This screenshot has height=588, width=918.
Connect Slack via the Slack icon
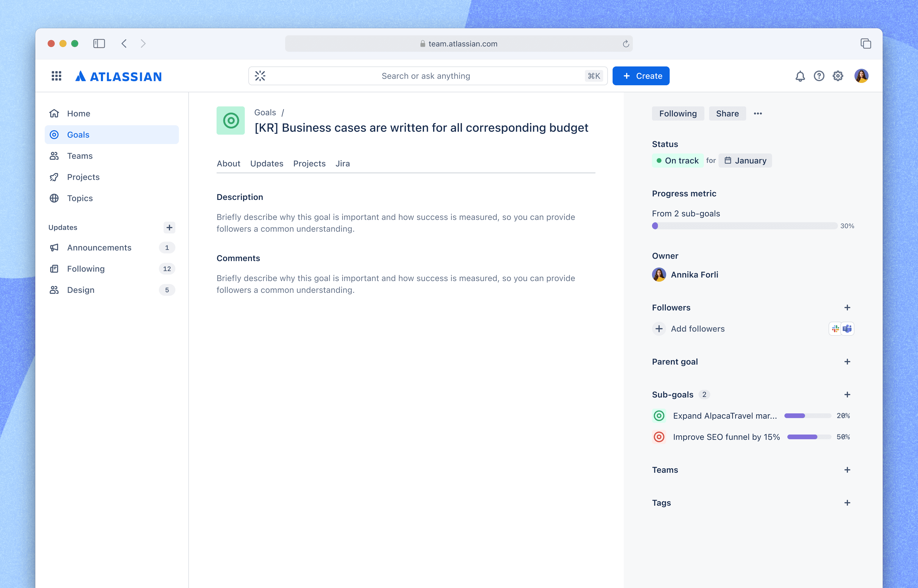835,329
